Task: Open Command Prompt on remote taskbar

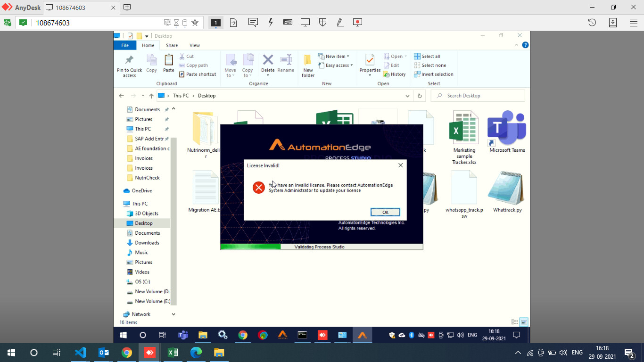Action: pos(302,335)
